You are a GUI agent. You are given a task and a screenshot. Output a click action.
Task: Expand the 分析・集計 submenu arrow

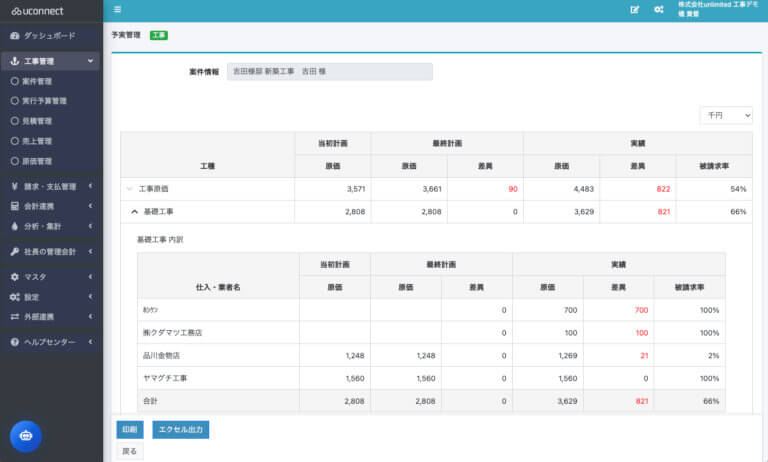coord(91,226)
